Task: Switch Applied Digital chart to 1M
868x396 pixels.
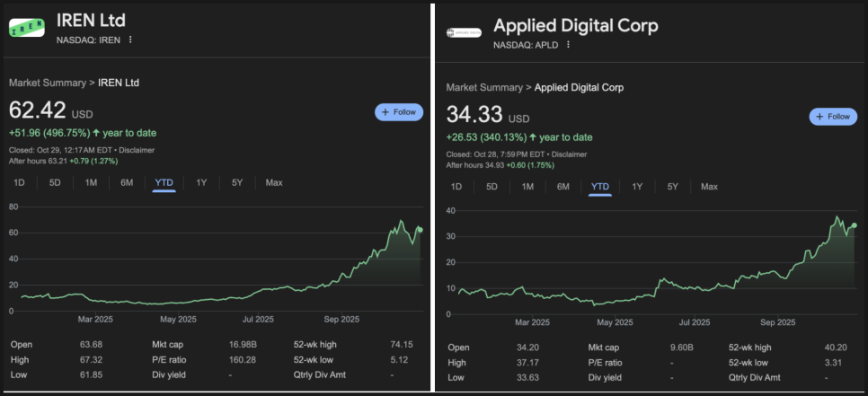Action: coord(527,187)
